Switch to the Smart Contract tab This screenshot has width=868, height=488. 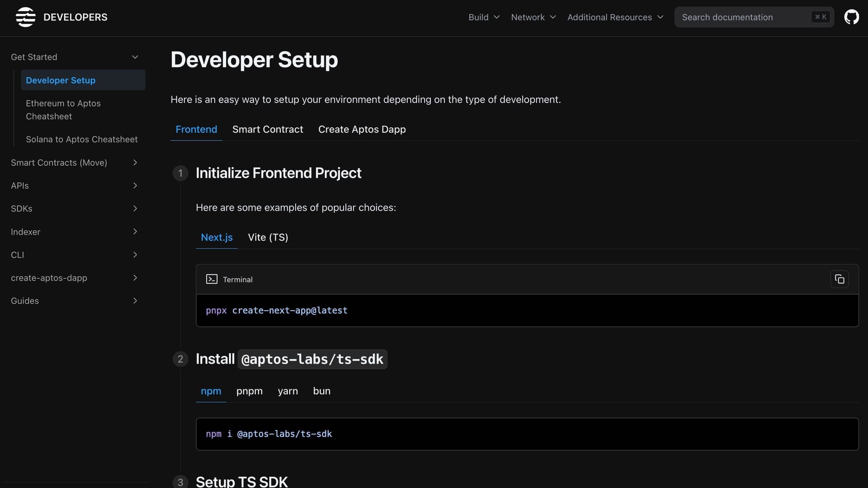268,129
